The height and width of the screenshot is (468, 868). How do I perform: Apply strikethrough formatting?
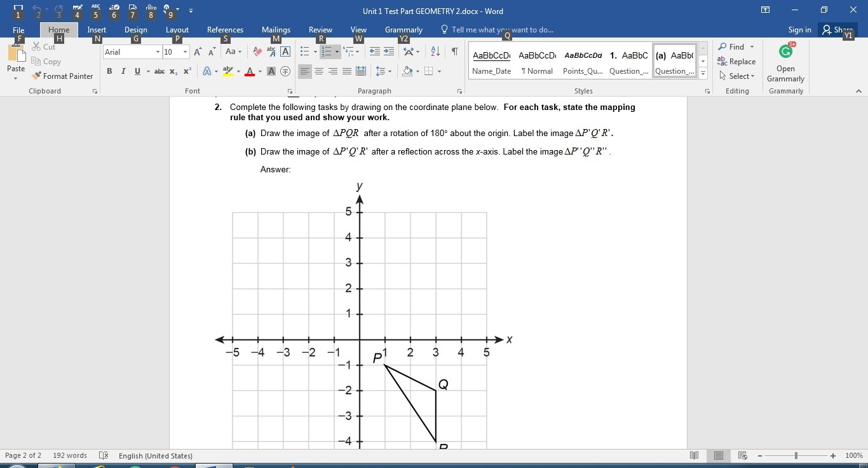(x=159, y=71)
